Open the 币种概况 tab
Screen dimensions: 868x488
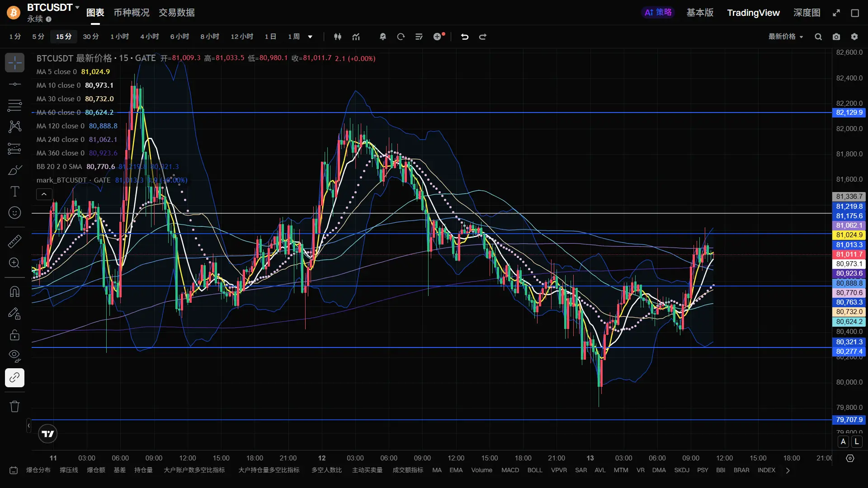coord(132,13)
